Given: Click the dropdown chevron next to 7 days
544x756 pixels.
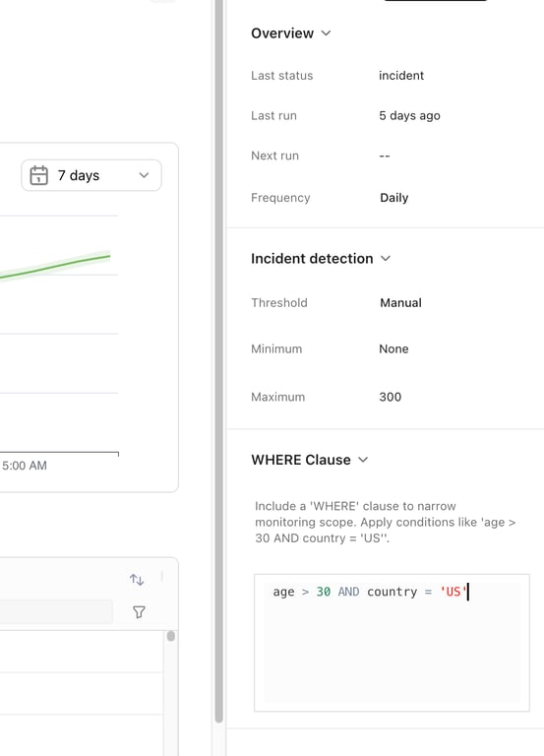Looking at the screenshot, I should [x=144, y=175].
